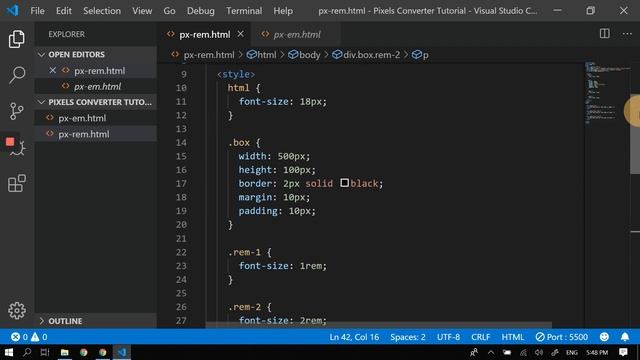
Task: Open the editor More Actions ellipsis
Action: [627, 34]
